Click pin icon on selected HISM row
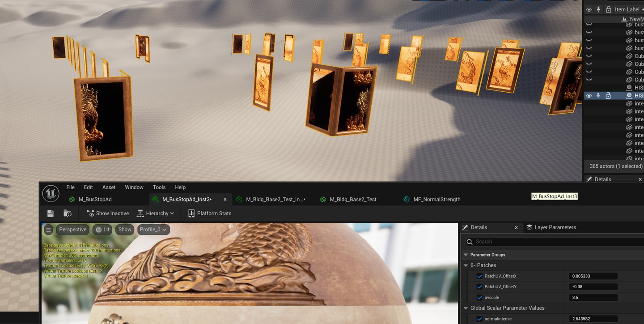 [598, 96]
